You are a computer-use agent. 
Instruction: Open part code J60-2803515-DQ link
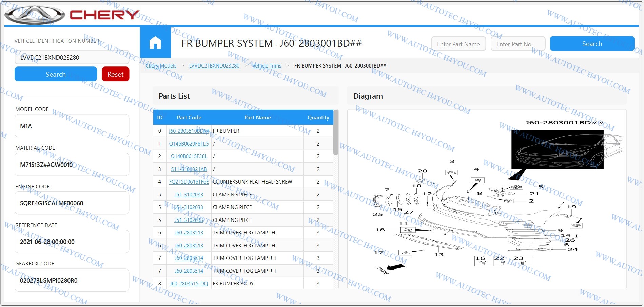[x=189, y=284]
